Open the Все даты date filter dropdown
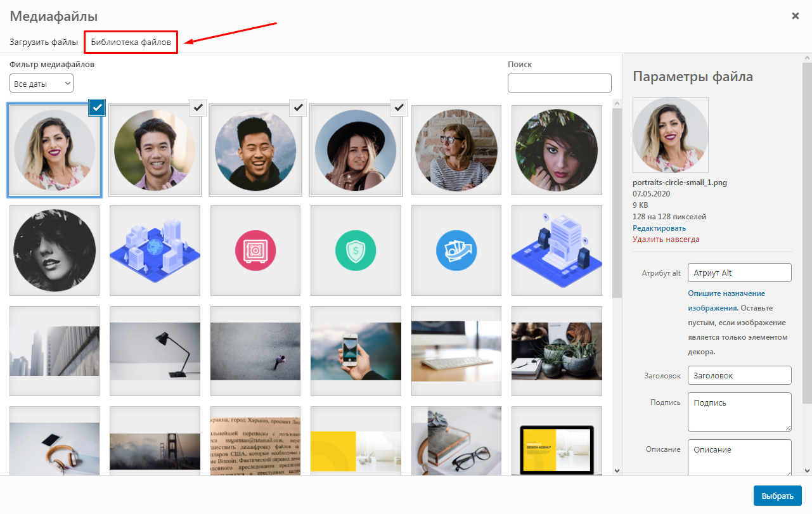This screenshot has width=812, height=514. tap(41, 83)
